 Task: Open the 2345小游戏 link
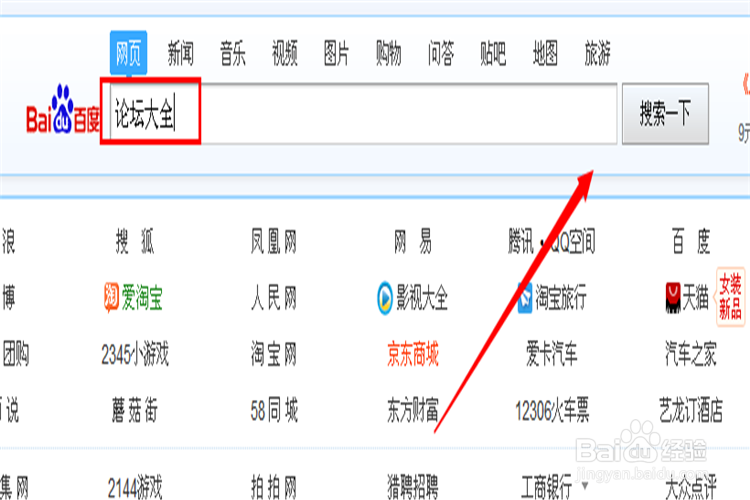point(135,355)
